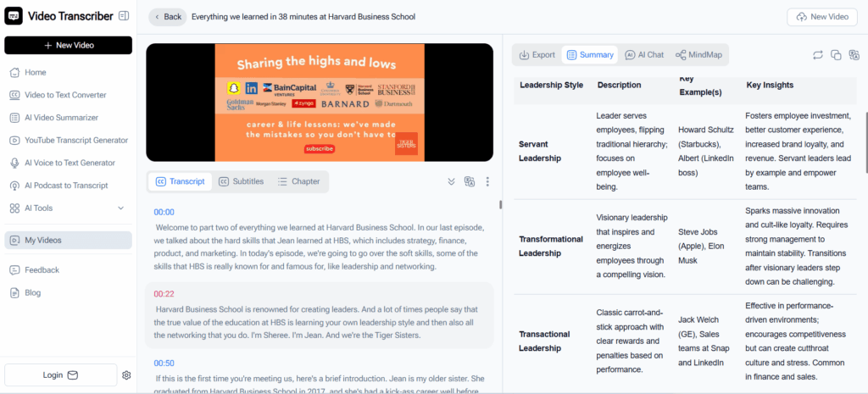
Task: Click the Home house icon
Action: point(15,73)
